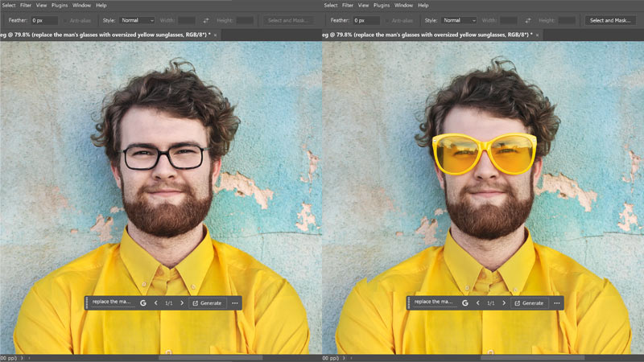Grab the taskbar drag handle, left window
The image size is (644, 362).
(87, 303)
